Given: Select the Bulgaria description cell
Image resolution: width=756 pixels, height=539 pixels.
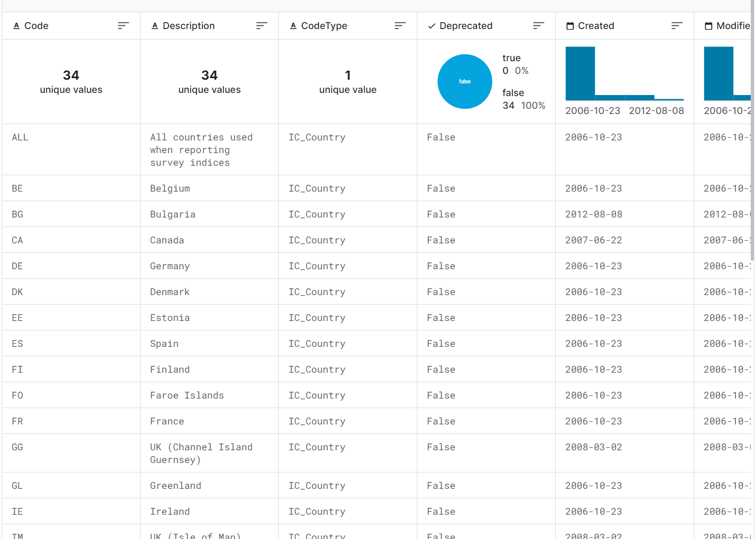Looking at the screenshot, I should pos(210,214).
